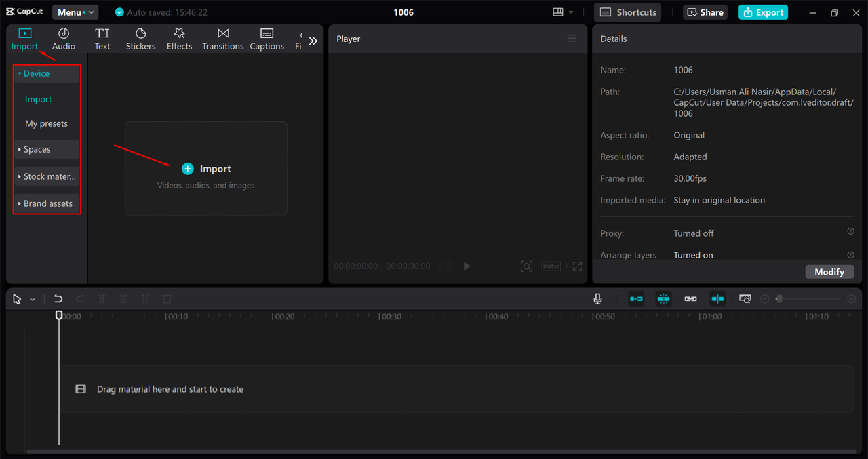Click the CapCut logo

pos(24,12)
